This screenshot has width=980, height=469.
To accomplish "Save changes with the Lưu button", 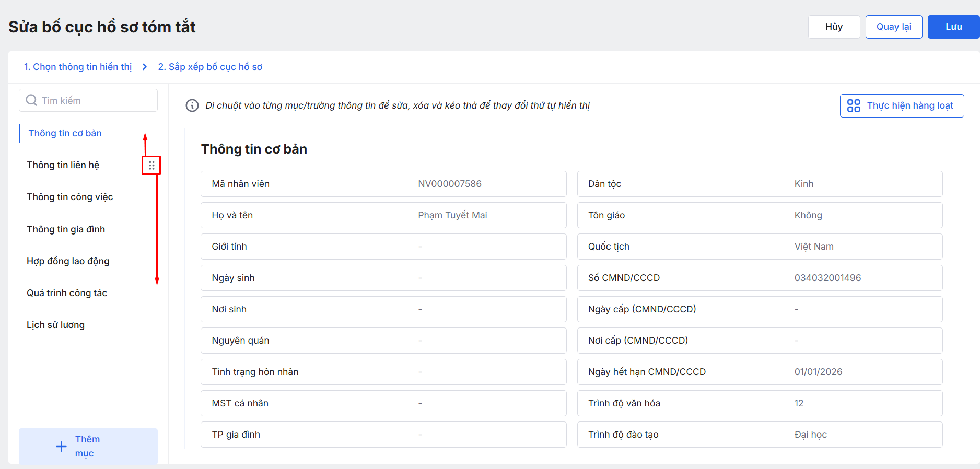I will click(x=953, y=27).
